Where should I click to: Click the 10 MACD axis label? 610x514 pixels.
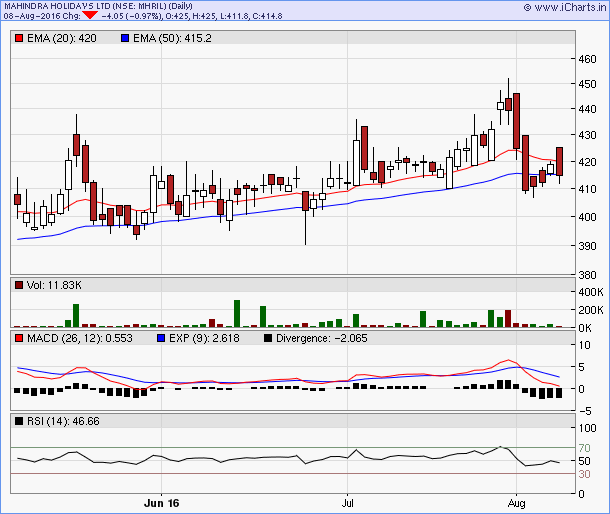tap(584, 345)
